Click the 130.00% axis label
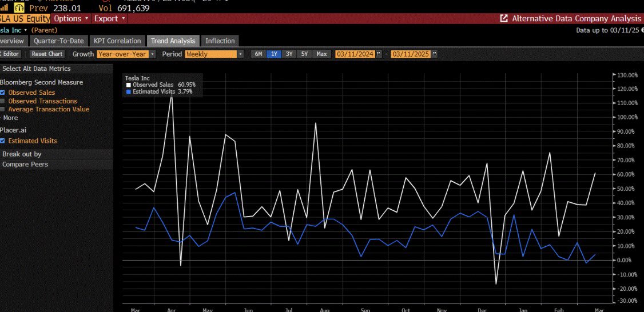 (x=627, y=75)
